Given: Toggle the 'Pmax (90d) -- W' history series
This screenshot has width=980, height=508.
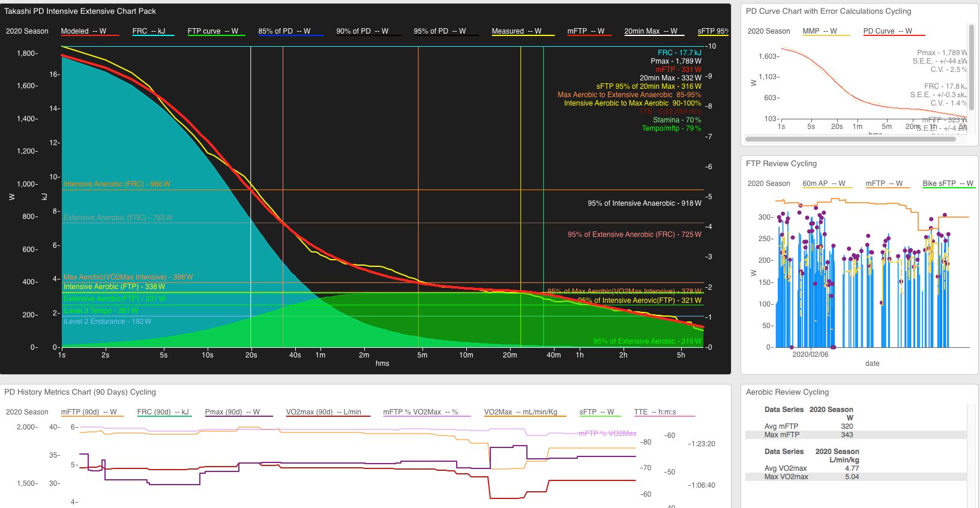Looking at the screenshot, I should coord(239,412).
